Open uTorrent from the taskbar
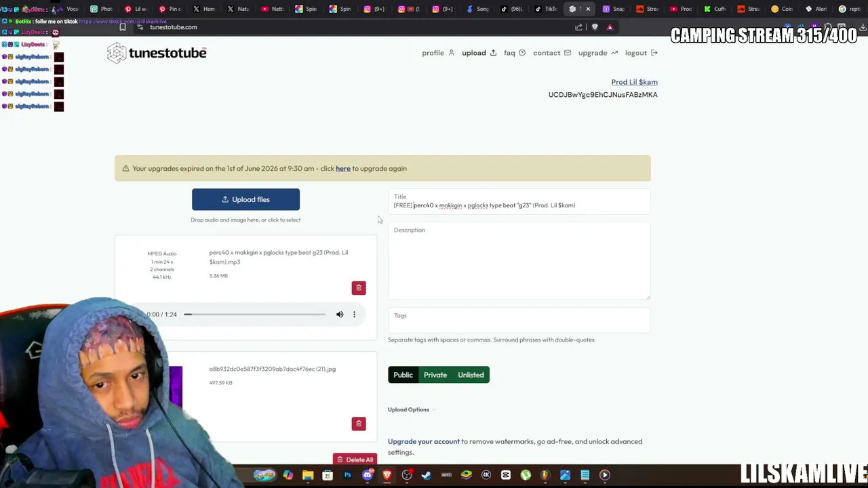868x488 pixels. pyautogui.click(x=526, y=475)
